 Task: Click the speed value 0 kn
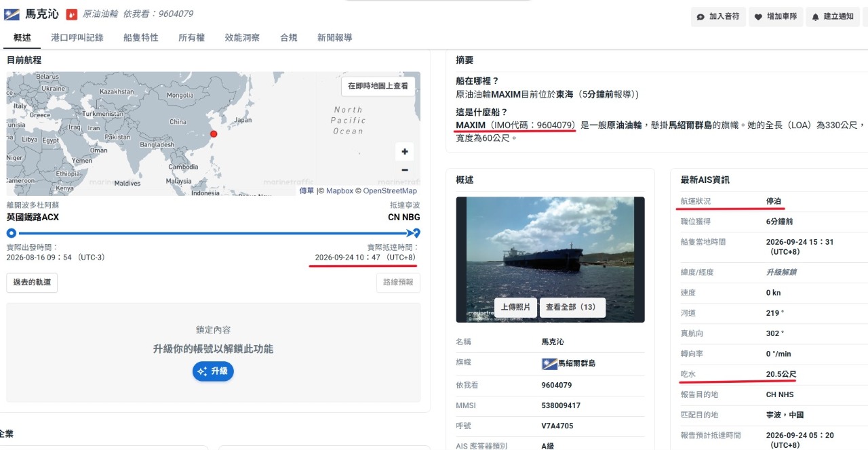(x=774, y=293)
